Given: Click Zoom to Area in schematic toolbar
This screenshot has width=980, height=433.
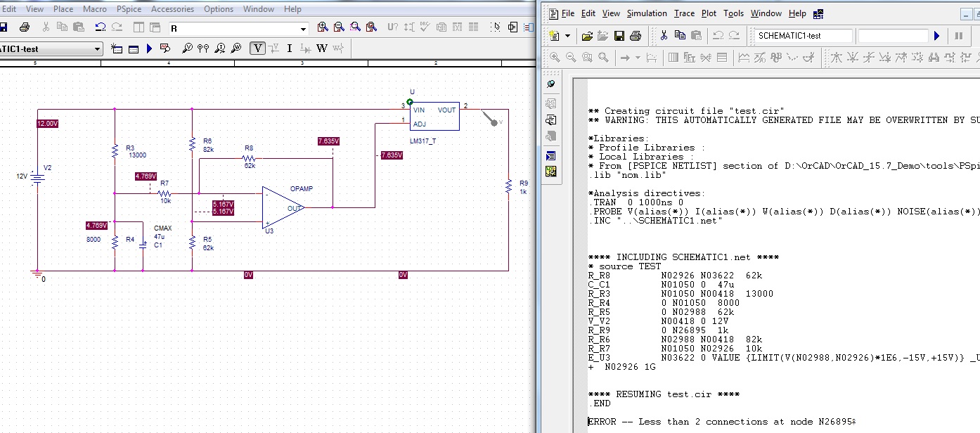Looking at the screenshot, I should click(355, 27).
